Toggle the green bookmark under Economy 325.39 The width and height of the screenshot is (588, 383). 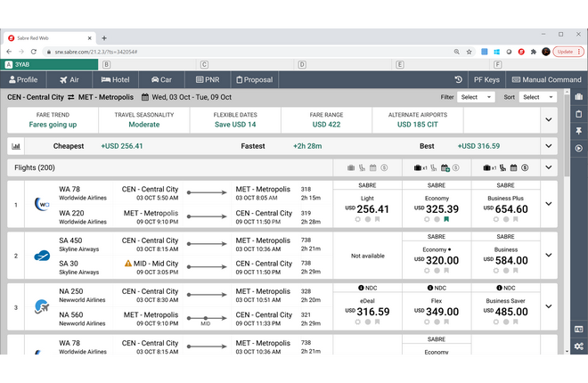point(446,219)
